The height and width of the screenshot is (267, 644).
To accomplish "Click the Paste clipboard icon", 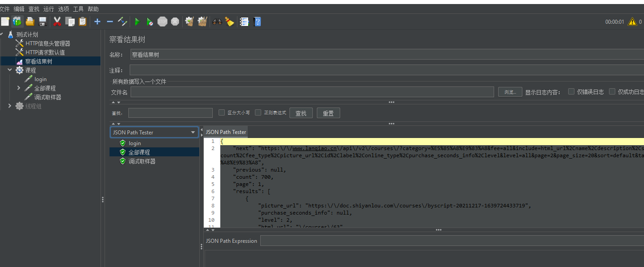I will click(x=83, y=21).
